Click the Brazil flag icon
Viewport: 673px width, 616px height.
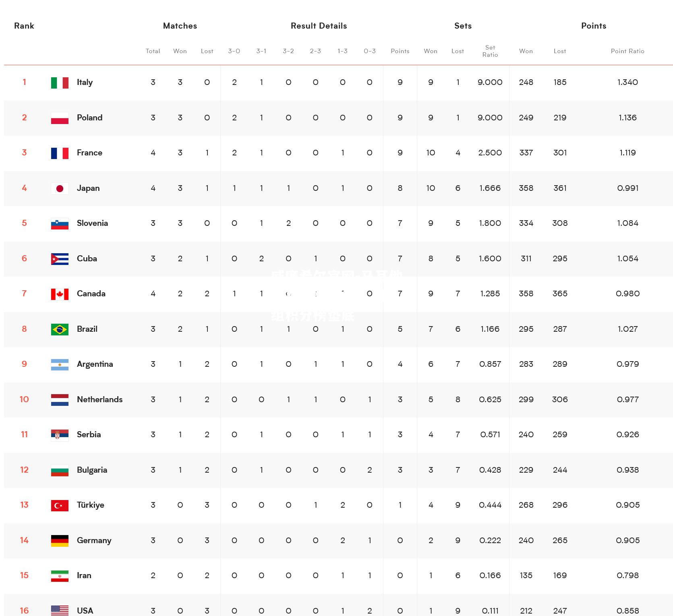click(60, 329)
